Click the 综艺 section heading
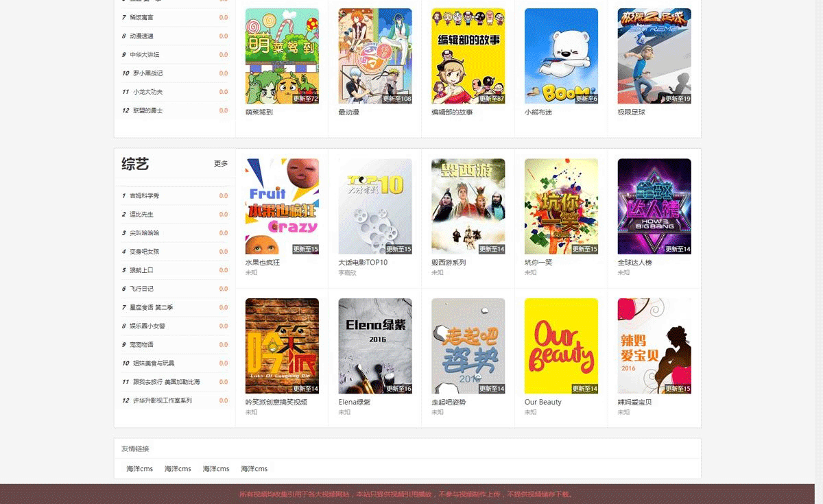823x504 pixels. 135,164
